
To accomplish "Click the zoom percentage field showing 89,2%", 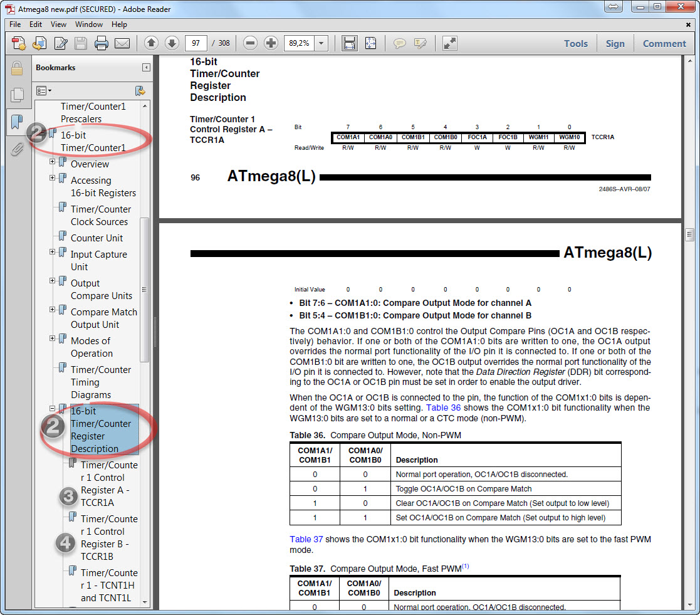I will pos(300,43).
